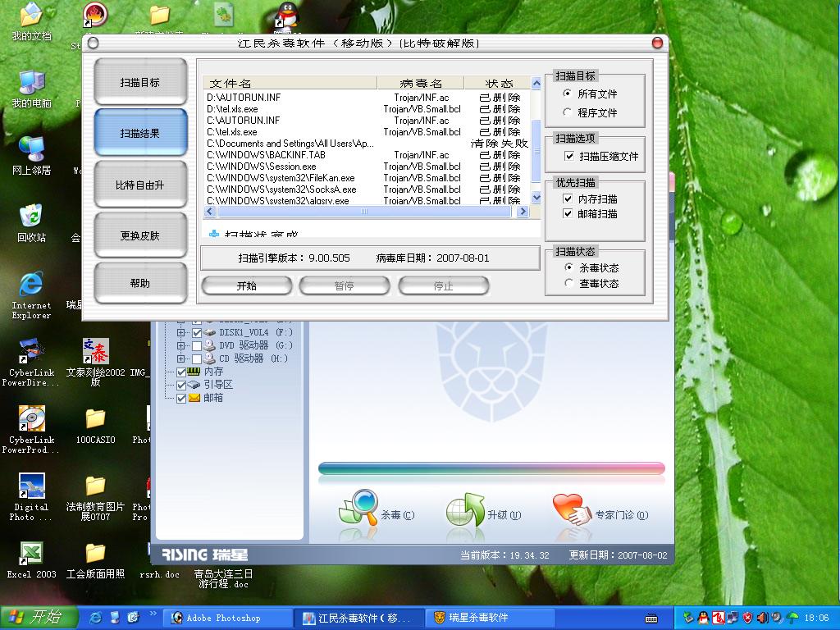Select the 回收站 recycle bin icon
This screenshot has height=630, width=840.
point(32,223)
